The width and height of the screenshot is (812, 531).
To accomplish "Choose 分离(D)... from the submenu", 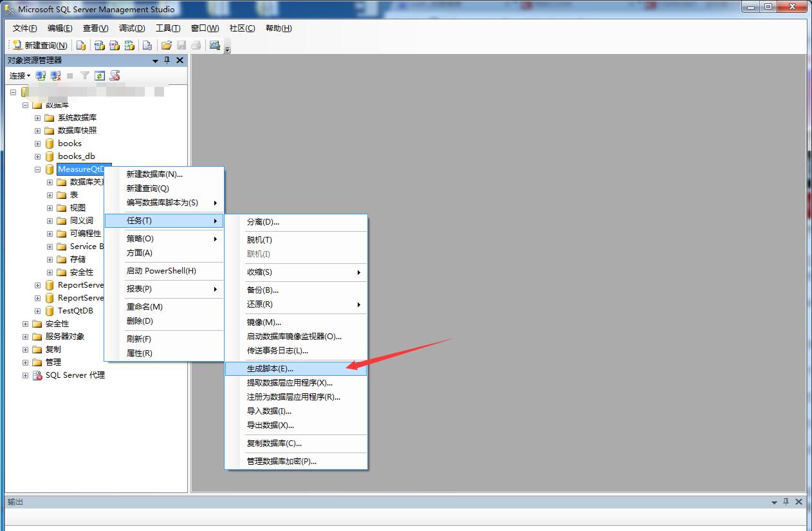I will [296, 222].
